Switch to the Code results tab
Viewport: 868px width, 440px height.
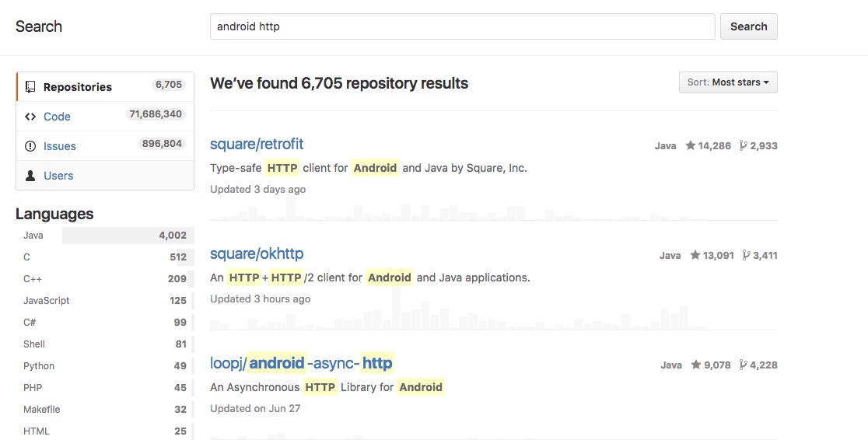pos(105,117)
